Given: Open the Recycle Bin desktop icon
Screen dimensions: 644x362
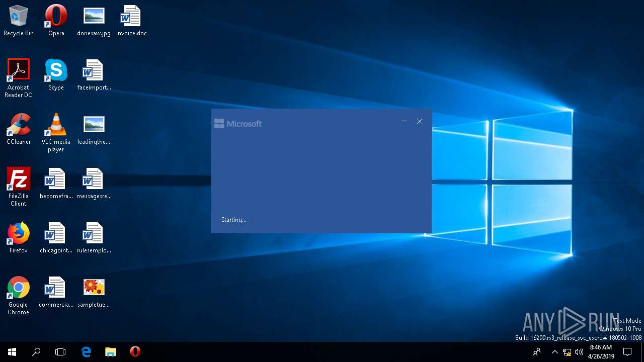Looking at the screenshot, I should pos(19,21).
